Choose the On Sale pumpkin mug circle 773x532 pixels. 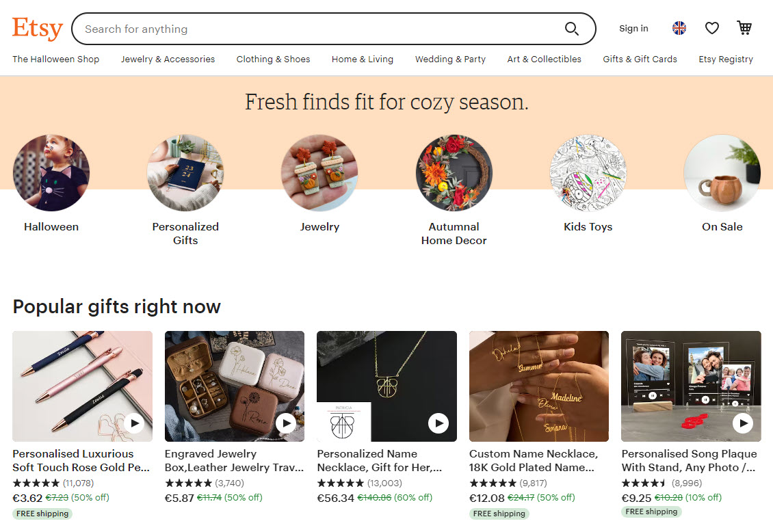(x=722, y=173)
